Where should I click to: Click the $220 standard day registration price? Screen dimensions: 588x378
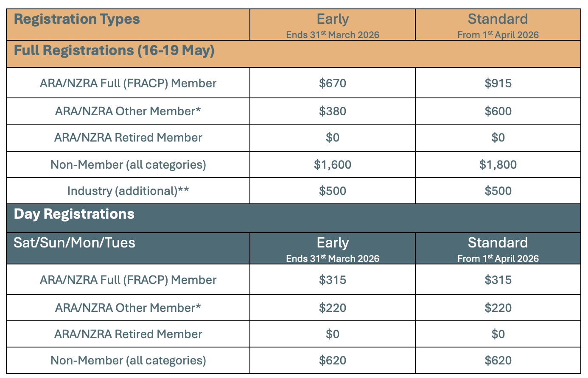coord(498,308)
